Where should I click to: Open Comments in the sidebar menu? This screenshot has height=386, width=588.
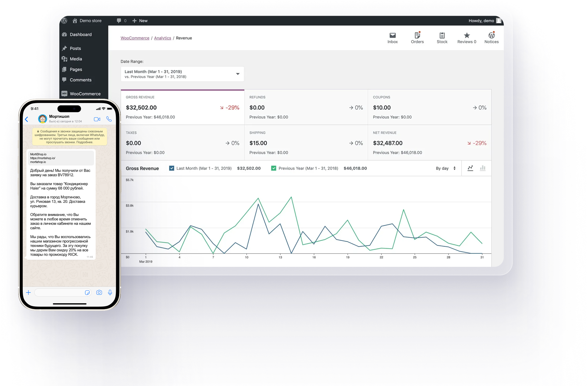coord(81,80)
